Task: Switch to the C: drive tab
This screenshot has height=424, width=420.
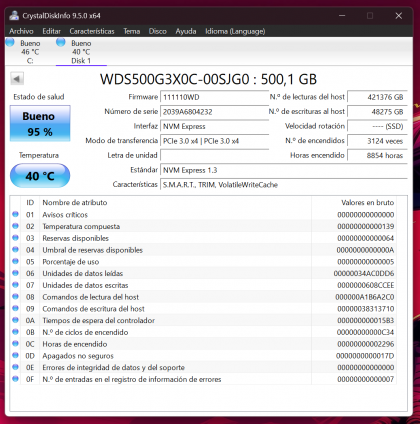Action: [30, 52]
